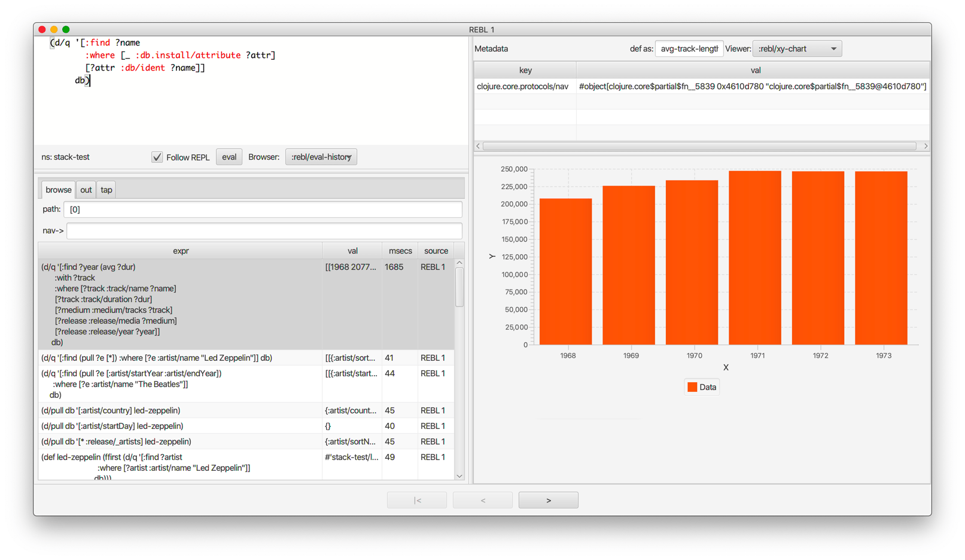The height and width of the screenshot is (560, 965).
Task: Select the :artist/startDay pull row
Action: coord(246,426)
